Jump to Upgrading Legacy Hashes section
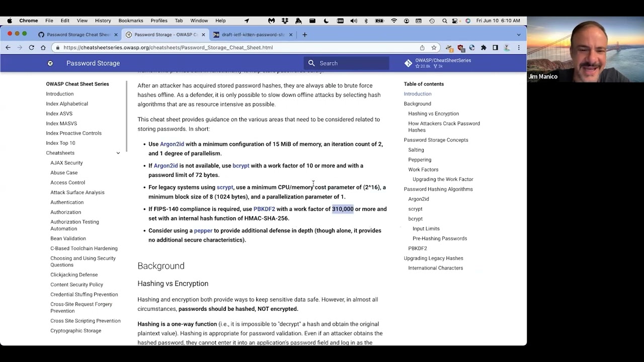644x362 pixels. pos(433,258)
